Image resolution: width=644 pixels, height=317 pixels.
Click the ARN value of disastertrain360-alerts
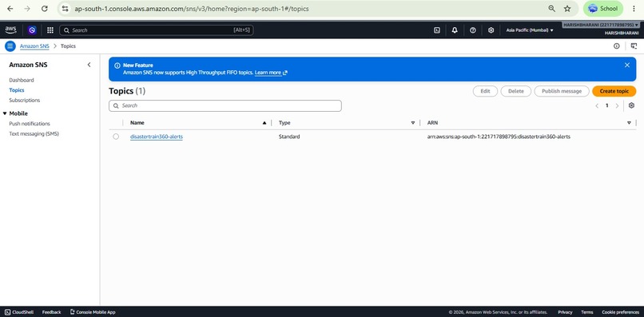click(x=499, y=137)
